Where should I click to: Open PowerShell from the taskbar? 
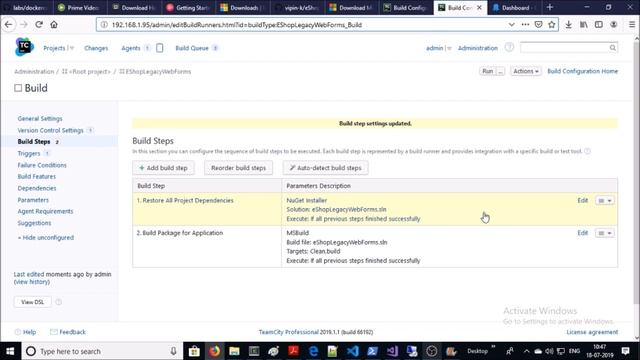373,351
